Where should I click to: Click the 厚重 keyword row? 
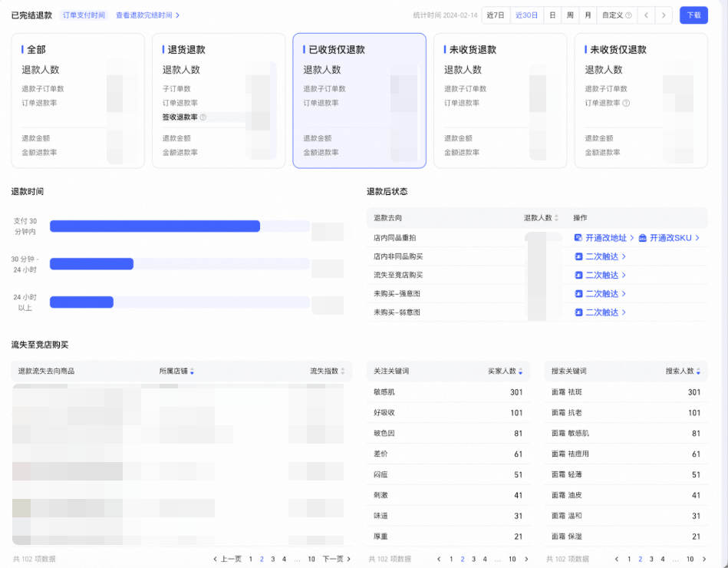point(448,537)
